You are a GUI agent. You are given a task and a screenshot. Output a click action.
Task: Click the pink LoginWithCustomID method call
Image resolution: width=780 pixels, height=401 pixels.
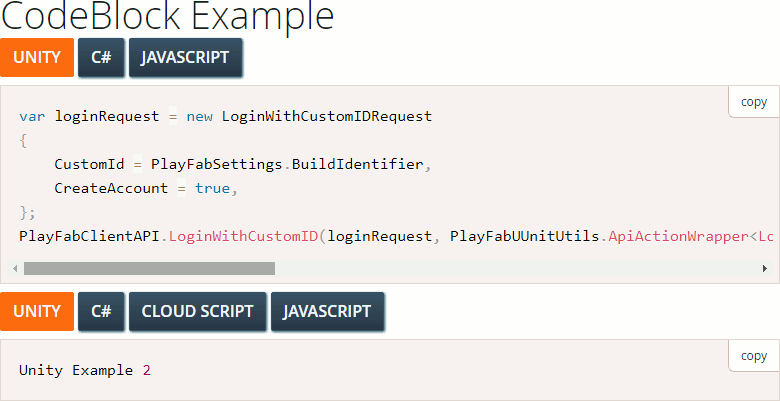(x=243, y=236)
